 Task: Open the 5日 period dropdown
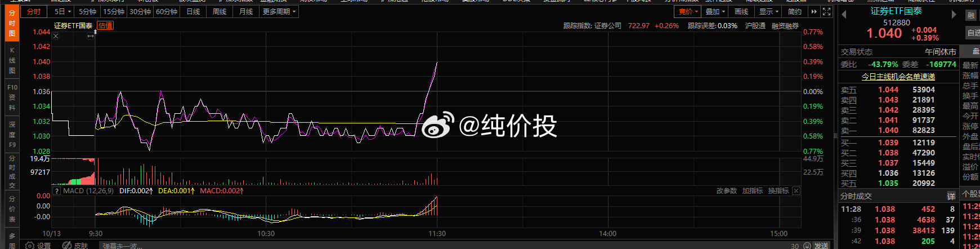62,11
